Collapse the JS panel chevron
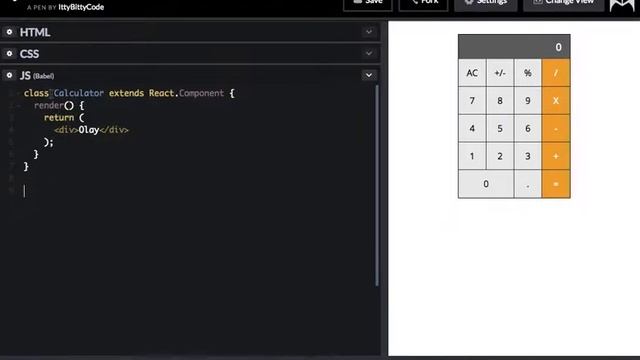The height and width of the screenshot is (360, 640). click(x=369, y=75)
